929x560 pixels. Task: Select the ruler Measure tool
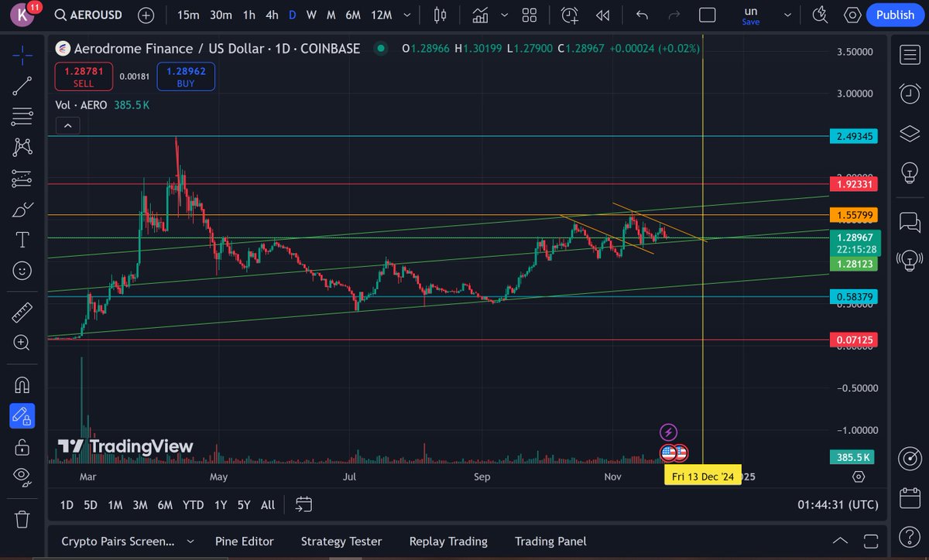tap(22, 312)
